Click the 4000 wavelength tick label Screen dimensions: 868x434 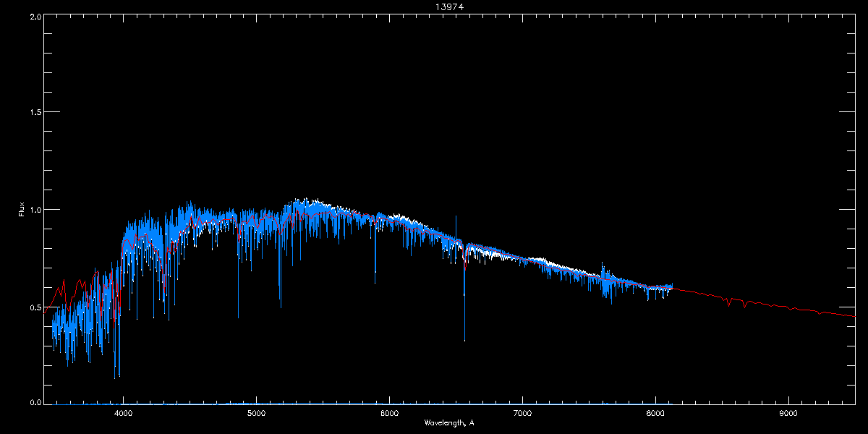124,414
